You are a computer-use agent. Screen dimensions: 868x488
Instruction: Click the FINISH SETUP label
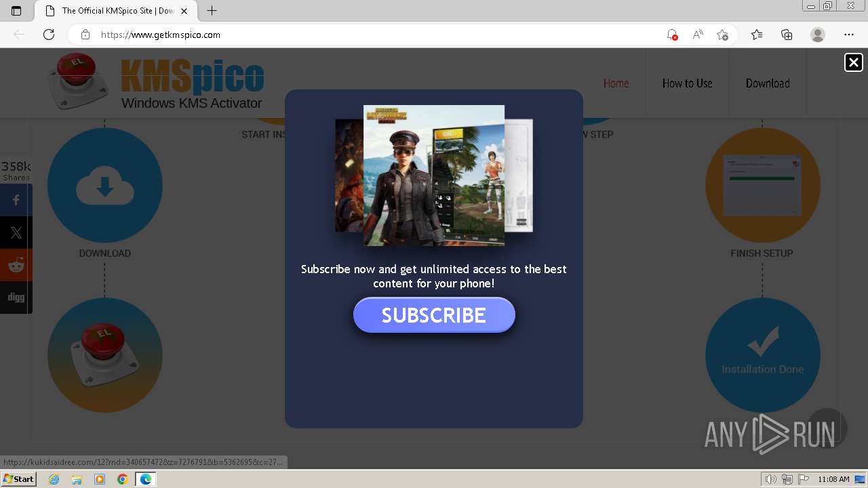click(762, 253)
